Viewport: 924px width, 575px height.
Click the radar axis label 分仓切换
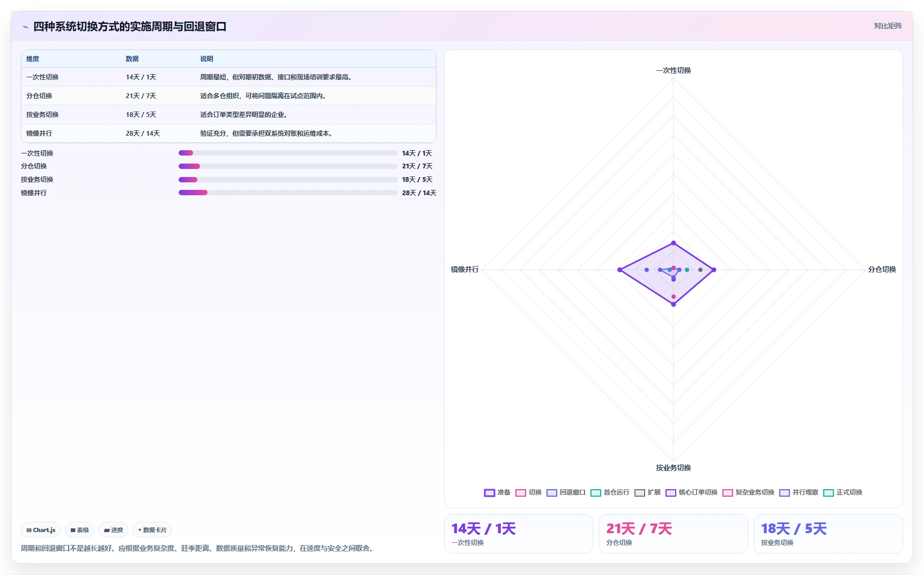click(882, 269)
